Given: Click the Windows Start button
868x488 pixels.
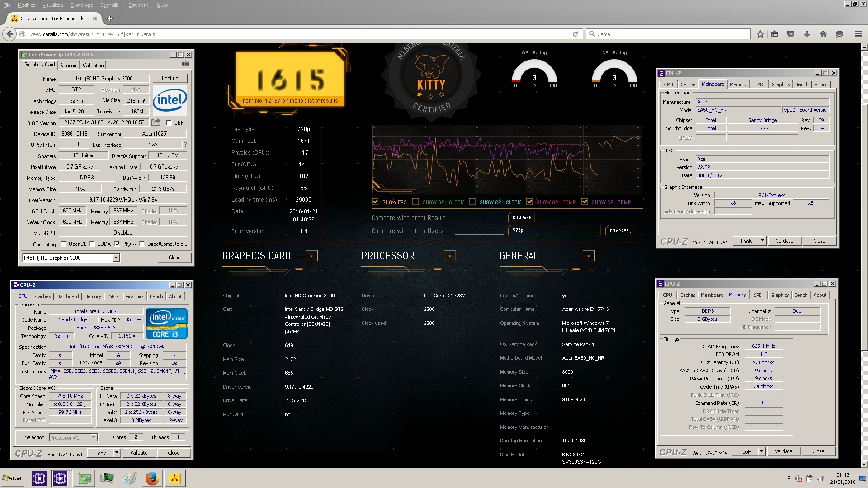Looking at the screenshot, I should pyautogui.click(x=12, y=478).
